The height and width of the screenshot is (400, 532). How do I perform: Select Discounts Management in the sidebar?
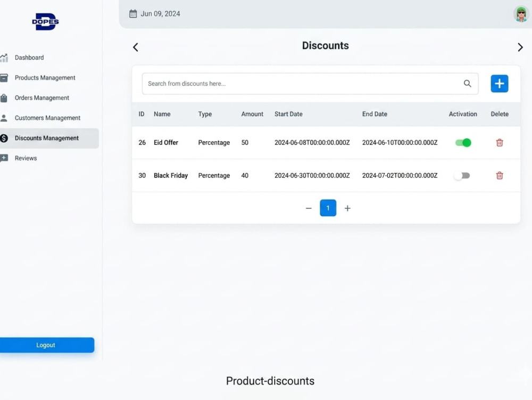click(49, 138)
